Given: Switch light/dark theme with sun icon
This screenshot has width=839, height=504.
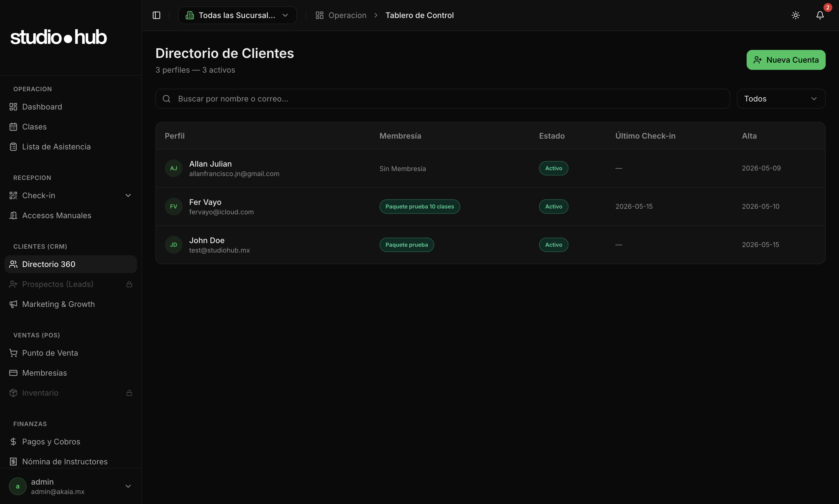Looking at the screenshot, I should (x=795, y=15).
